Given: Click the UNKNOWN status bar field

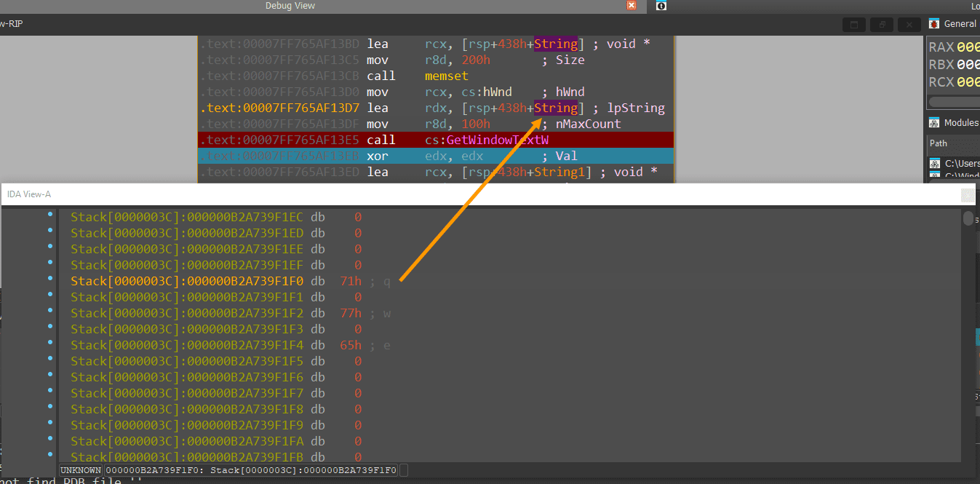Looking at the screenshot, I should point(81,470).
